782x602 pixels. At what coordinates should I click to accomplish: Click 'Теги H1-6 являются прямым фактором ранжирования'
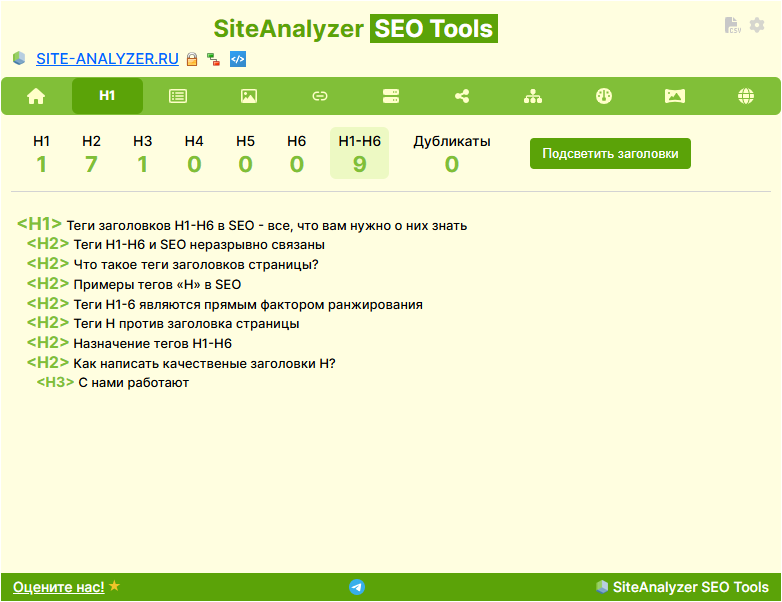click(248, 305)
